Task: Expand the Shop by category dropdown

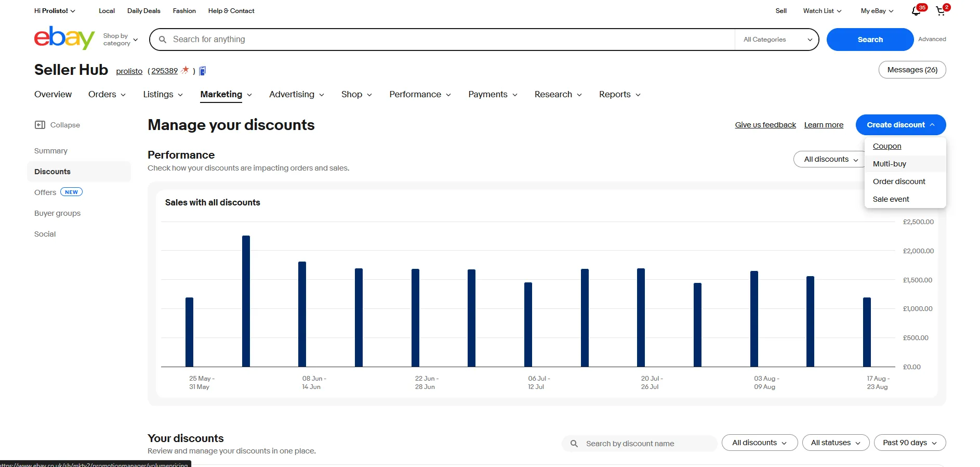Action: coord(121,40)
